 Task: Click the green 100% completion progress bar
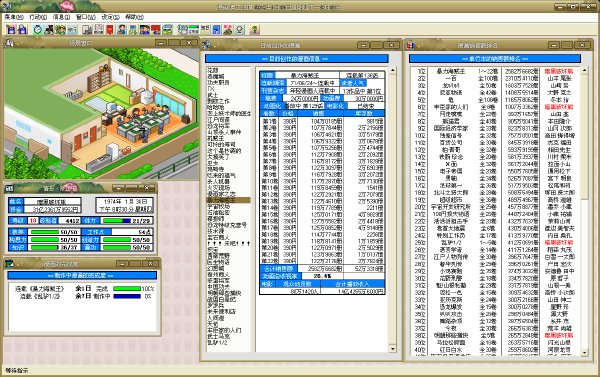click(x=127, y=289)
